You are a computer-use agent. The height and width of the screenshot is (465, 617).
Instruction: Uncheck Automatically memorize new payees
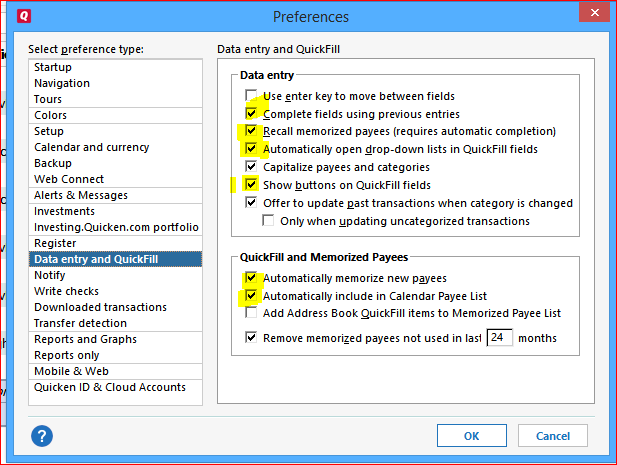coord(251,277)
